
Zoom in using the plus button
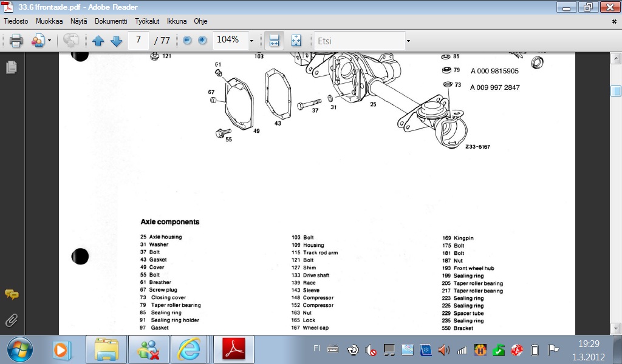202,41
